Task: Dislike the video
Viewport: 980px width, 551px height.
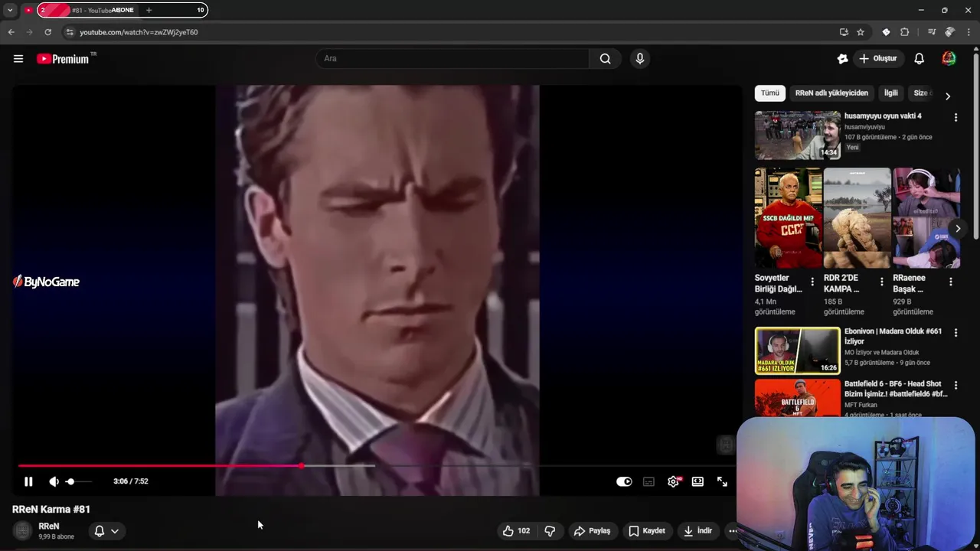Action: point(550,530)
